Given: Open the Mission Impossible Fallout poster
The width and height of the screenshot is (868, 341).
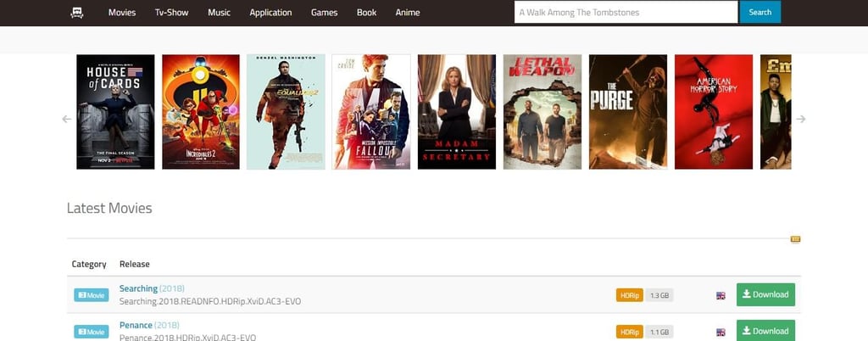Looking at the screenshot, I should pyautogui.click(x=371, y=112).
